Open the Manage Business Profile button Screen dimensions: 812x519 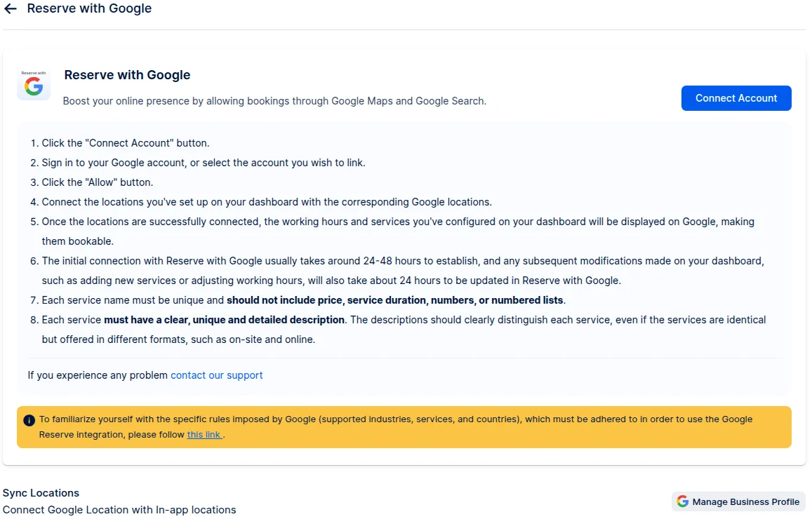pos(738,501)
